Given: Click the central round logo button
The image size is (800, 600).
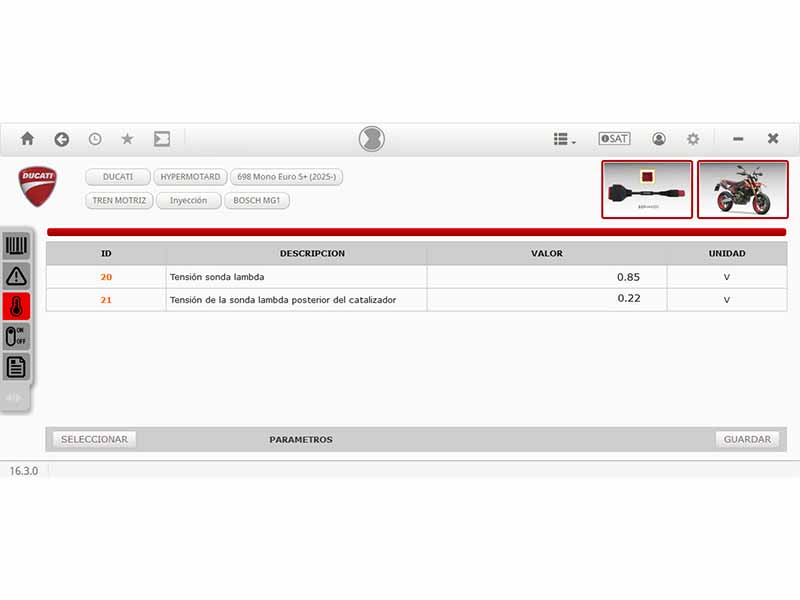Looking at the screenshot, I should click(x=371, y=139).
